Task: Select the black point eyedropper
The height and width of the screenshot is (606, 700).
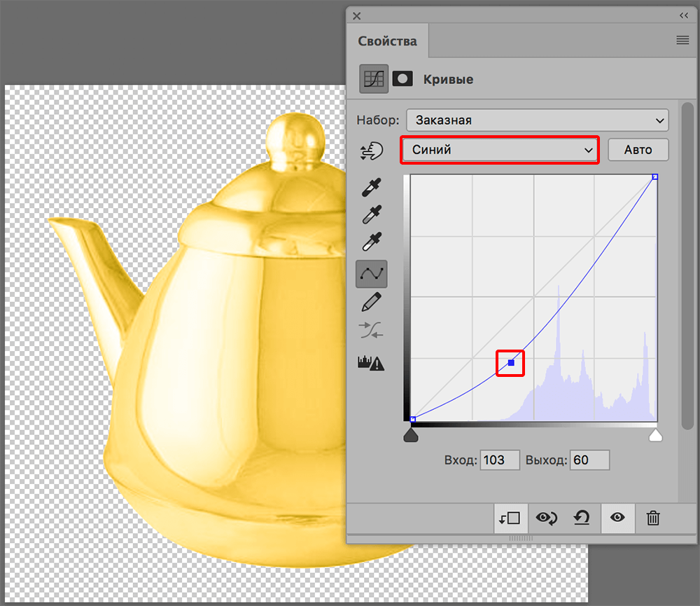Action: [371, 188]
